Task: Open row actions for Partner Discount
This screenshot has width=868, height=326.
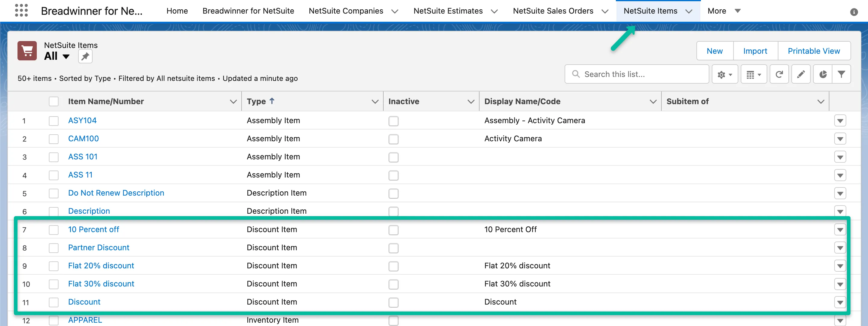Action: pyautogui.click(x=840, y=248)
